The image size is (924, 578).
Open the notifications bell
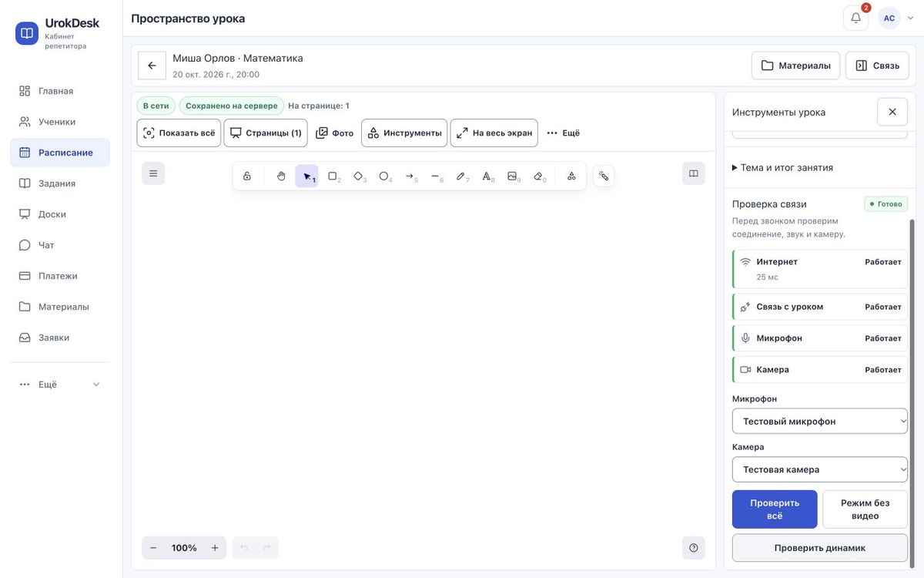[855, 18]
